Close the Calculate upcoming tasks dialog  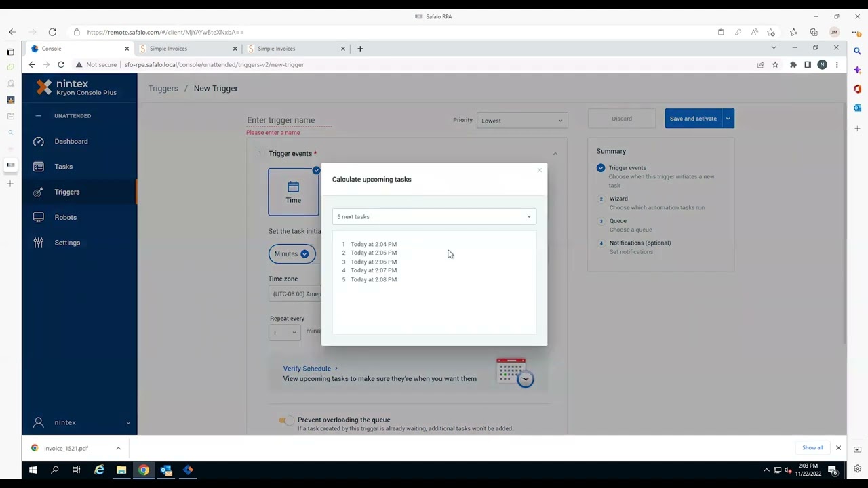tap(540, 170)
